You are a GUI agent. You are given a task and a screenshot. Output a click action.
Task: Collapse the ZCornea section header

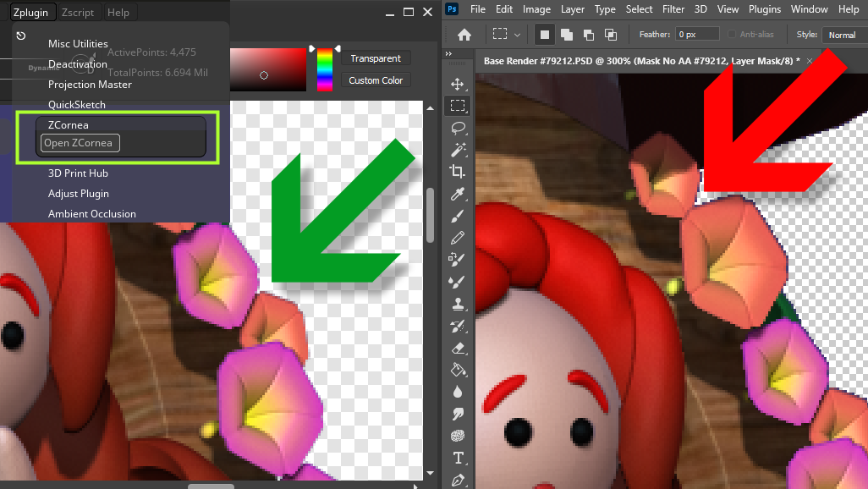(x=68, y=124)
